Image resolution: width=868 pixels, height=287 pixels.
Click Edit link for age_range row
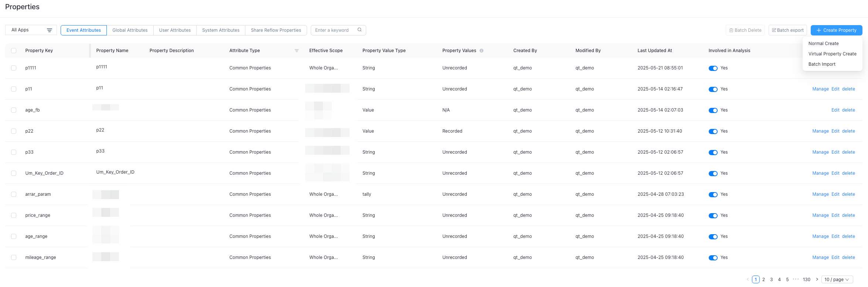(835, 236)
